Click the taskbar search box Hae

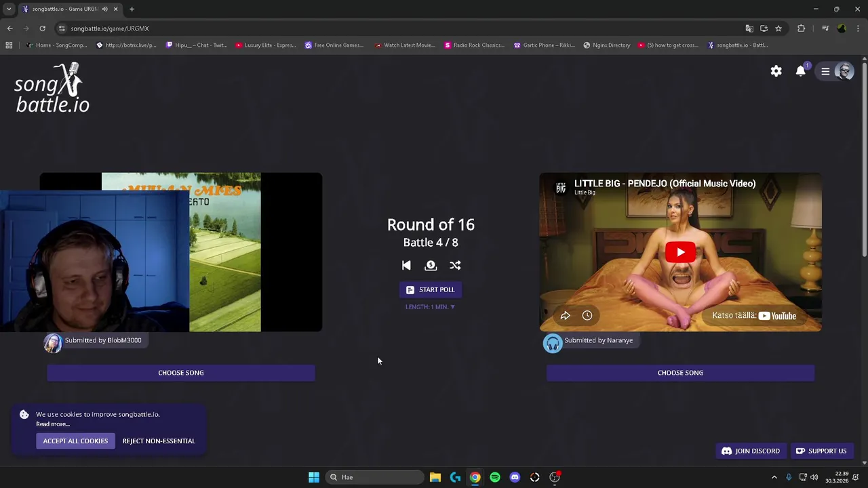[x=375, y=477]
